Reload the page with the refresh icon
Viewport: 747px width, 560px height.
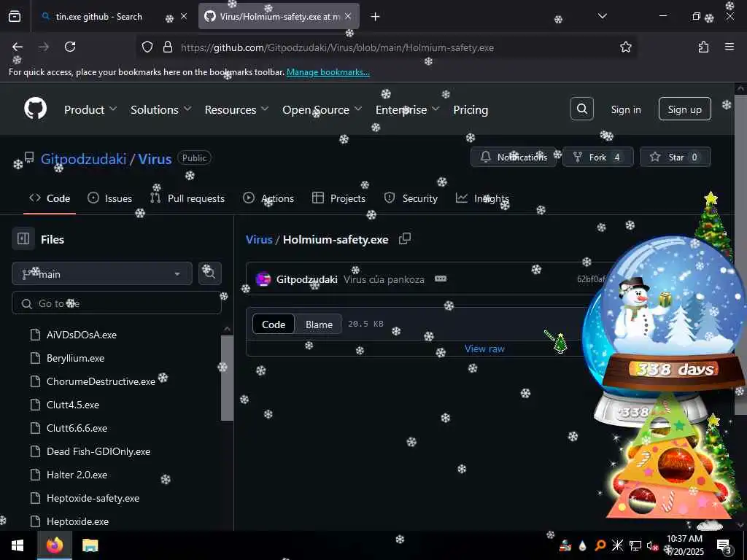[x=70, y=47]
